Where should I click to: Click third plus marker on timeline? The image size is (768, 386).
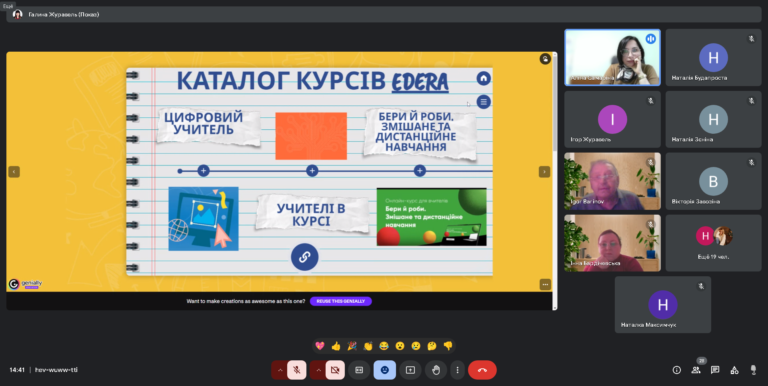click(x=419, y=170)
